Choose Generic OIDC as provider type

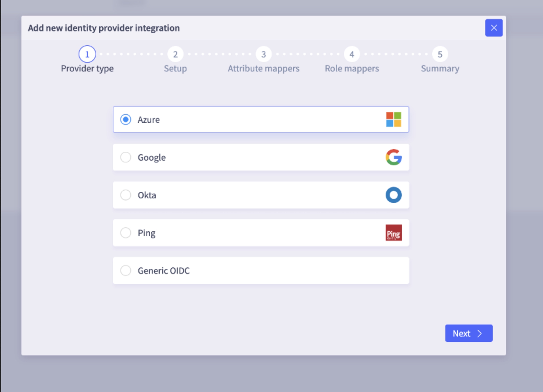pyautogui.click(x=126, y=270)
